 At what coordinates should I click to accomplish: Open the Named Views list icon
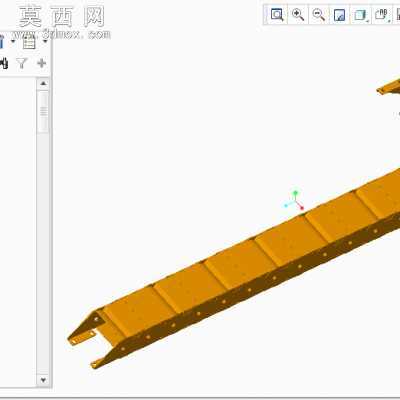[382, 15]
